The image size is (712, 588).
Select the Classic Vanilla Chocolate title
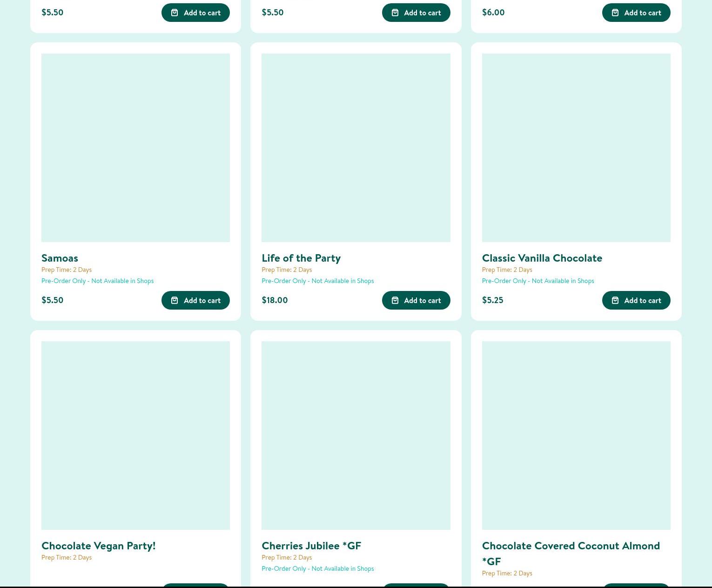point(542,258)
